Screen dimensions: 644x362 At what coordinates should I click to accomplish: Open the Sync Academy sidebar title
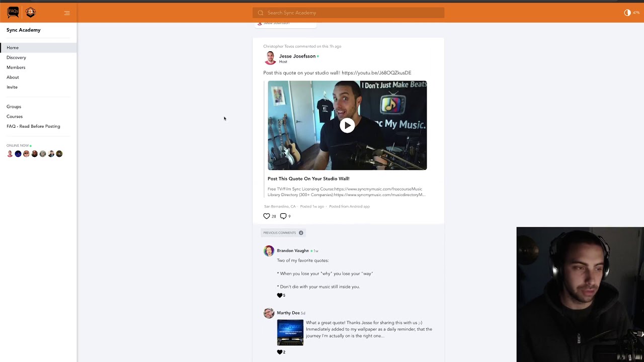coord(24,30)
